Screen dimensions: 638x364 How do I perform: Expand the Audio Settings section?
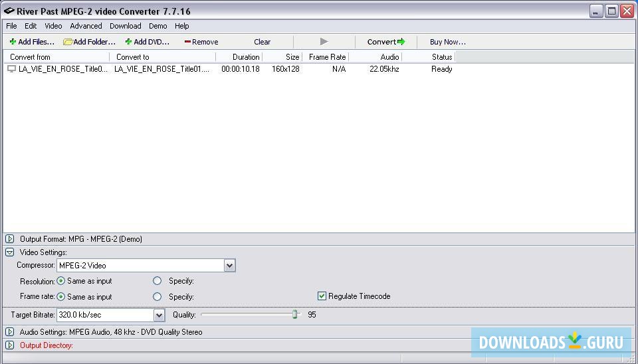pos(10,332)
